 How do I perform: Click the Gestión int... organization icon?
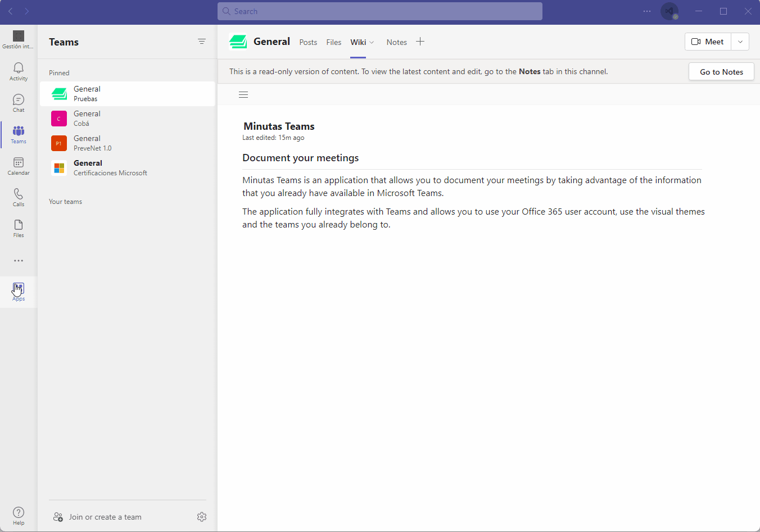[x=19, y=39]
